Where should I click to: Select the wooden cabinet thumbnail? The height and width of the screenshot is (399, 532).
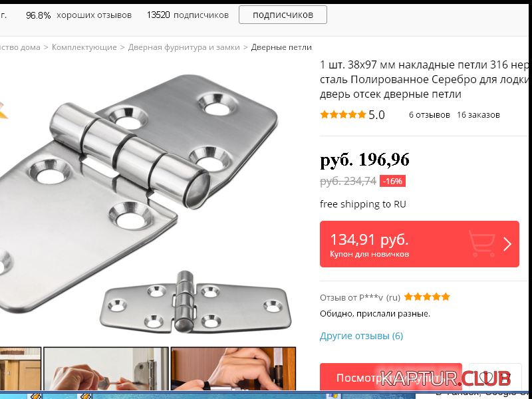(21, 368)
